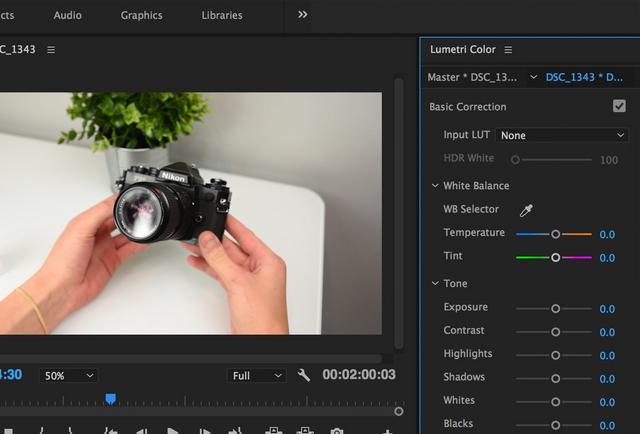Click the Basic Correction section header
The height and width of the screenshot is (434, 640).
[467, 107]
